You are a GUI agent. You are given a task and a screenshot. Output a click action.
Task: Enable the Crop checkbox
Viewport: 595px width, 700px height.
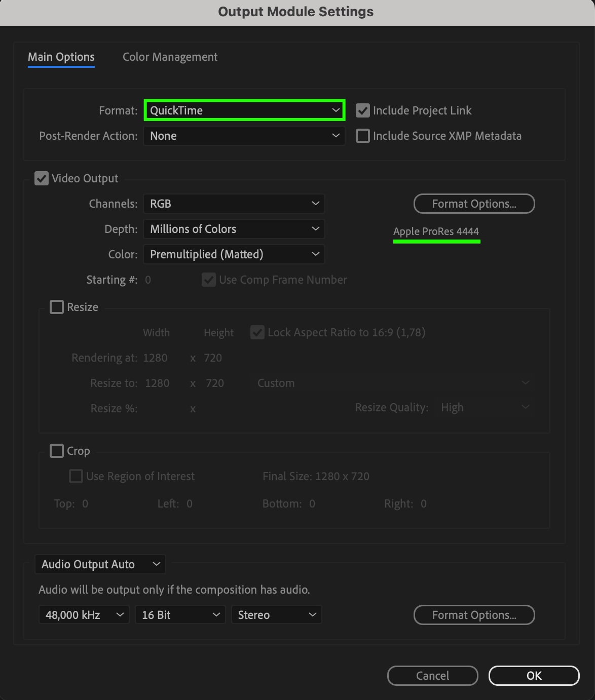[x=57, y=451]
